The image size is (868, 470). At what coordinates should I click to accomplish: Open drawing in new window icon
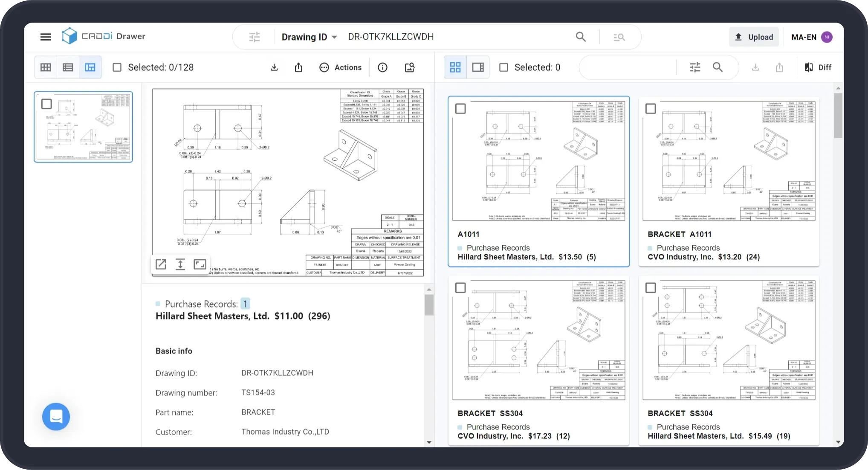pos(161,264)
